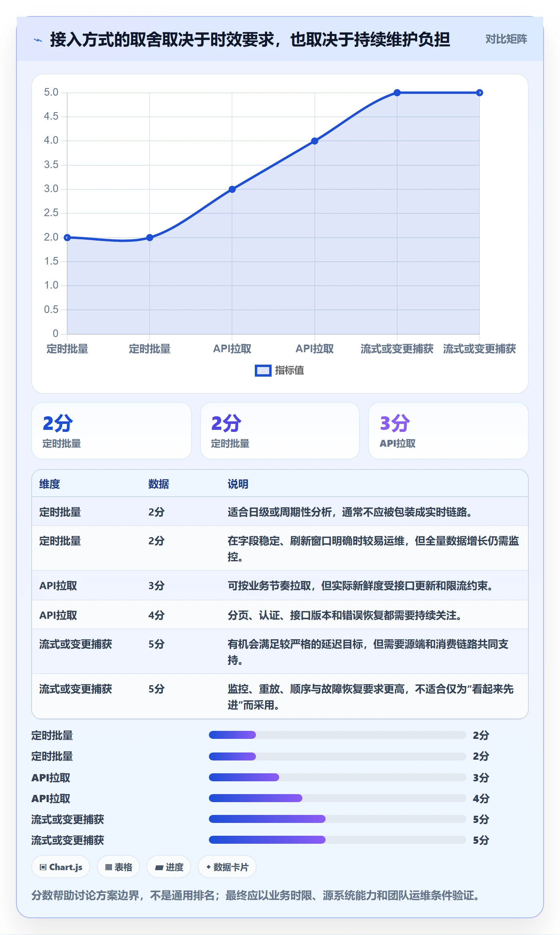Click the 维度 table column header
Image resolution: width=560 pixels, height=935 pixels.
[x=50, y=484]
